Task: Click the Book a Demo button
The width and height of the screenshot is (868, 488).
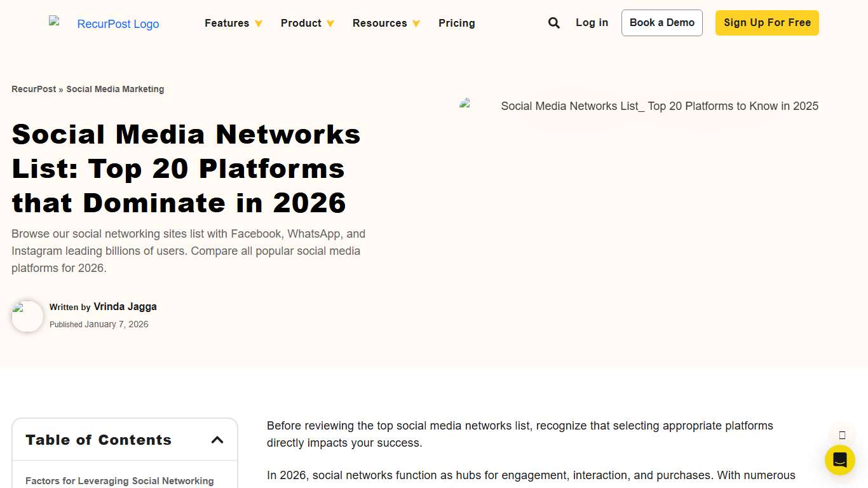Action: (x=661, y=22)
